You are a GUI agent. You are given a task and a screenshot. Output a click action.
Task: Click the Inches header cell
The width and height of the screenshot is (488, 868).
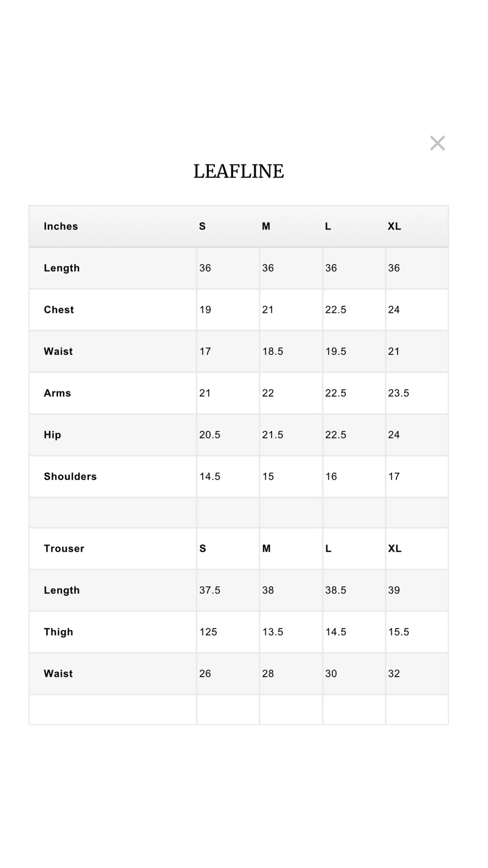pos(61,227)
